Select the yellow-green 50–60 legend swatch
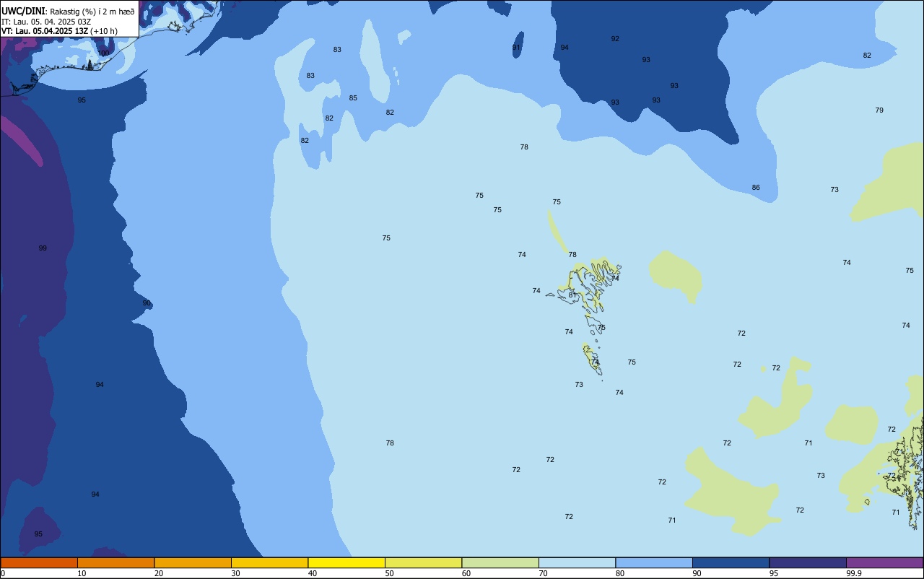 coord(423,562)
